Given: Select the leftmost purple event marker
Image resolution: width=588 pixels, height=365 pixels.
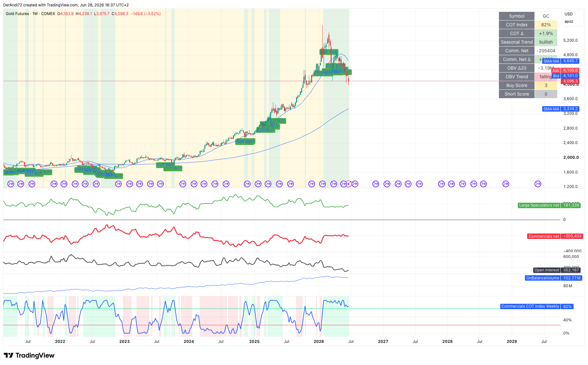Looking at the screenshot, I should pyautogui.click(x=11, y=184).
